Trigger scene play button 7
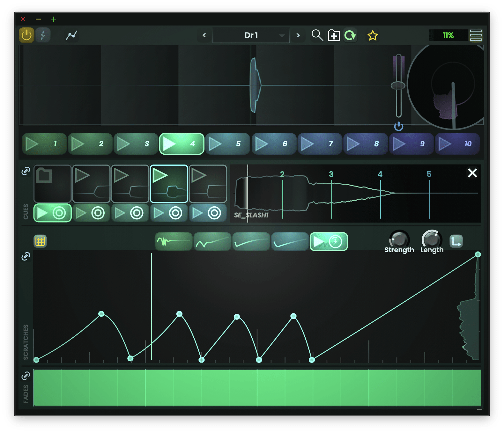 click(x=320, y=144)
